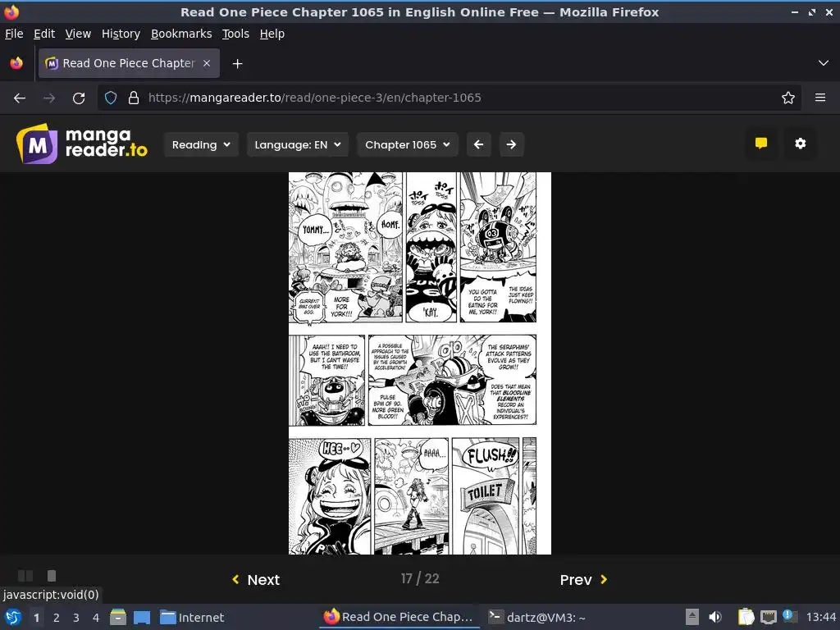Open the Tools menu
Image resolution: width=840 pixels, height=630 pixels.
point(235,34)
